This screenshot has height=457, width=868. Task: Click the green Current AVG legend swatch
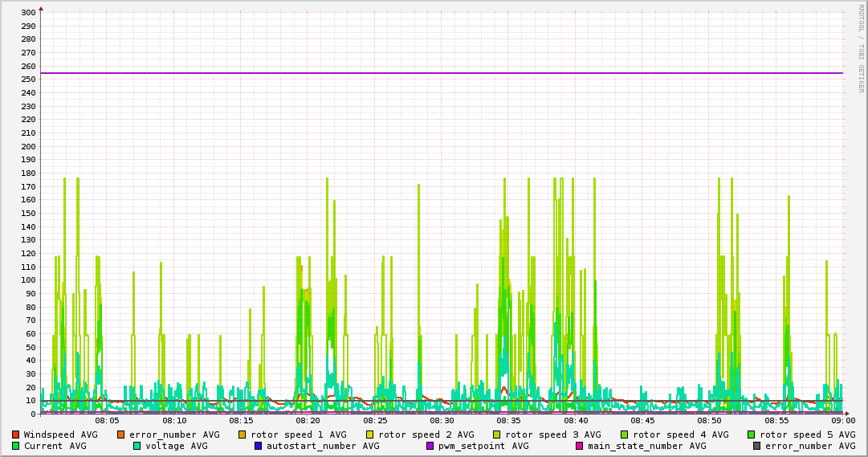click(x=15, y=446)
